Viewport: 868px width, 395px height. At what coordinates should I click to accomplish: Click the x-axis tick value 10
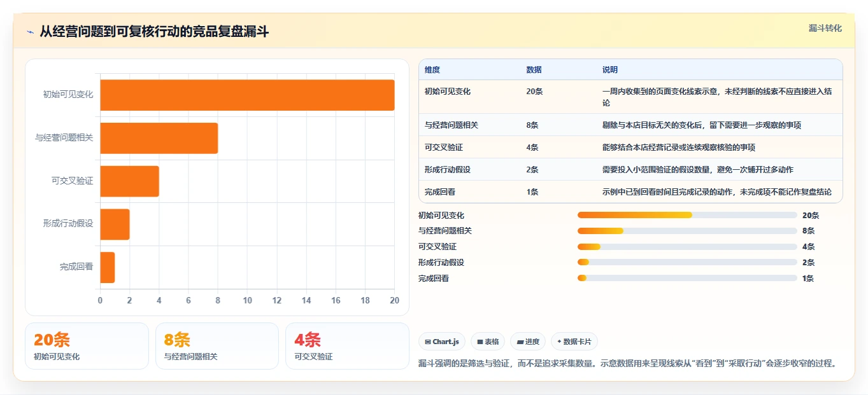247,300
